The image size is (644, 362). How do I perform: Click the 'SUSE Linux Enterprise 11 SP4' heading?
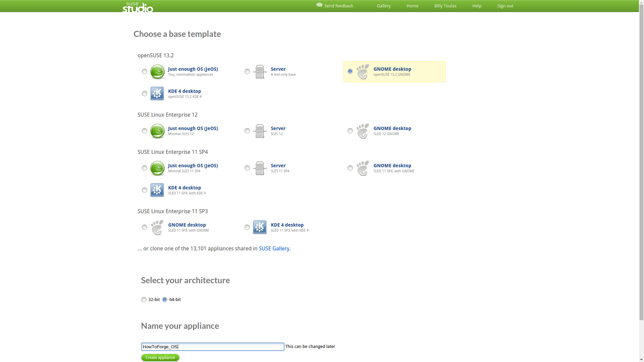click(x=173, y=152)
